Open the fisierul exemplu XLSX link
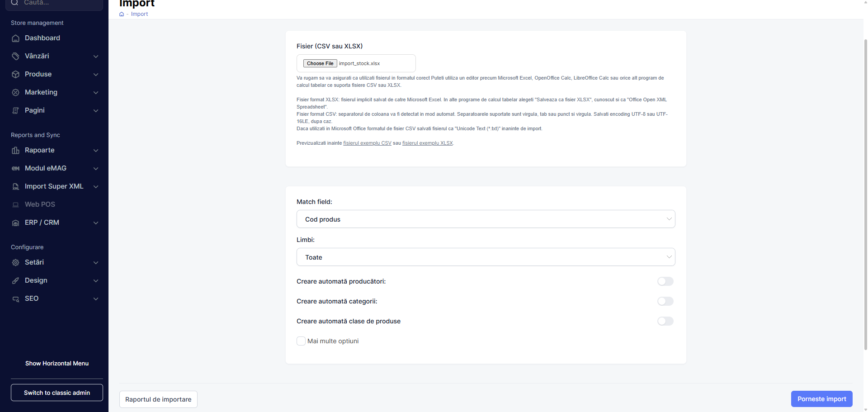The width and height of the screenshot is (868, 412). click(x=428, y=143)
